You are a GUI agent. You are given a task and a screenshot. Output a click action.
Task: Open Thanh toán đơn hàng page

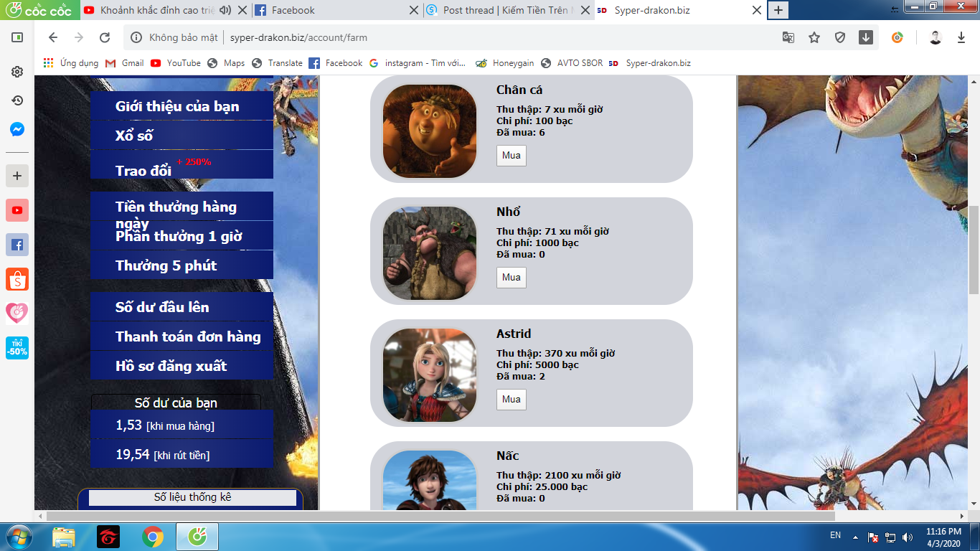[182, 336]
